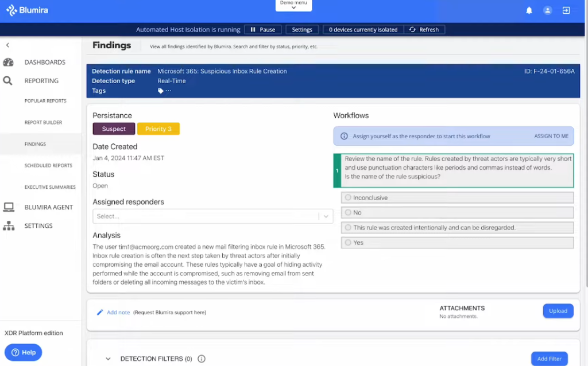Open Dashboards in sidebar
Viewport: 588px width, 366px height.
click(45, 62)
